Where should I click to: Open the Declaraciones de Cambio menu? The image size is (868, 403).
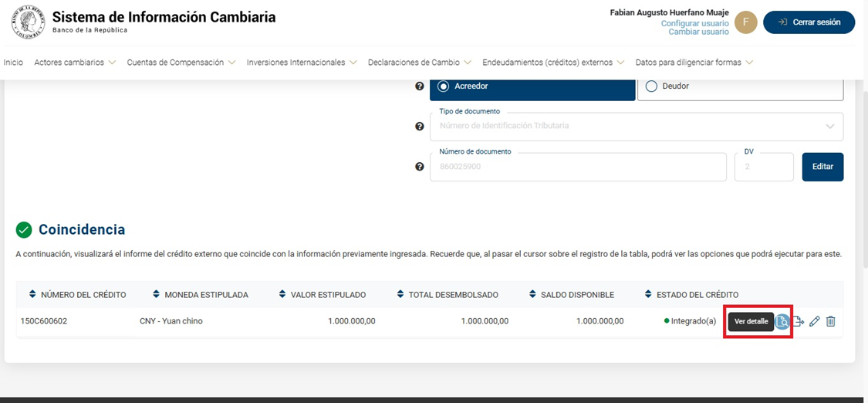(x=419, y=63)
